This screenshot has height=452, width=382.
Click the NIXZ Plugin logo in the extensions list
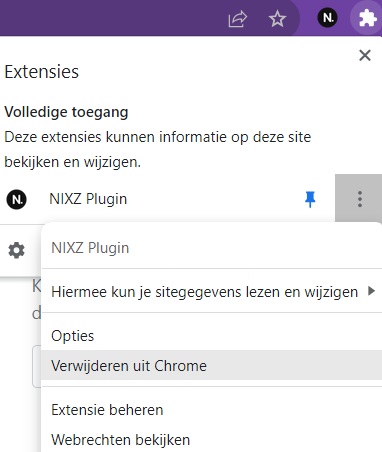point(16,199)
